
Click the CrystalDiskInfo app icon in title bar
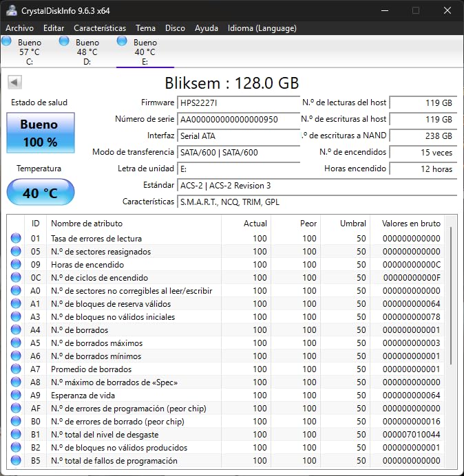(12, 10)
